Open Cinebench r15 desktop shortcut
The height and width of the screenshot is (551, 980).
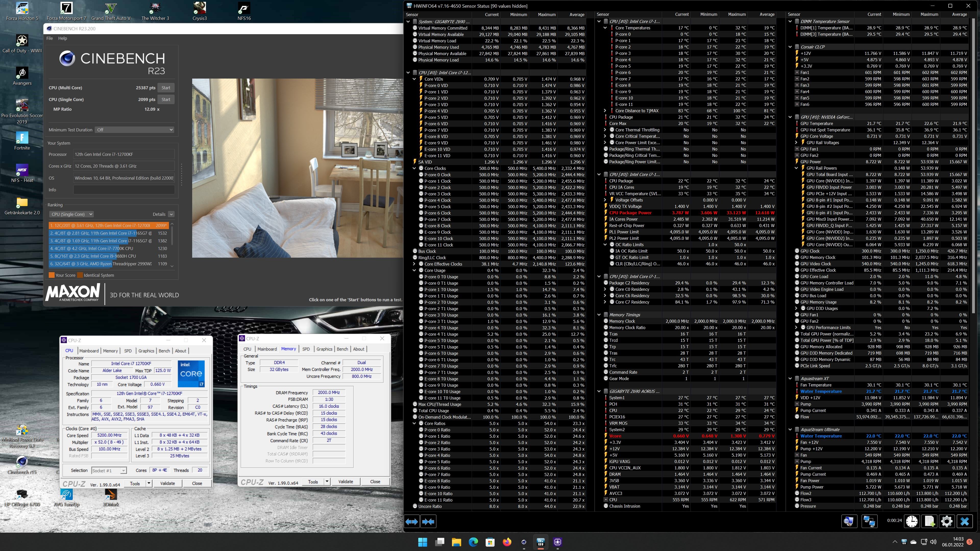click(x=22, y=465)
